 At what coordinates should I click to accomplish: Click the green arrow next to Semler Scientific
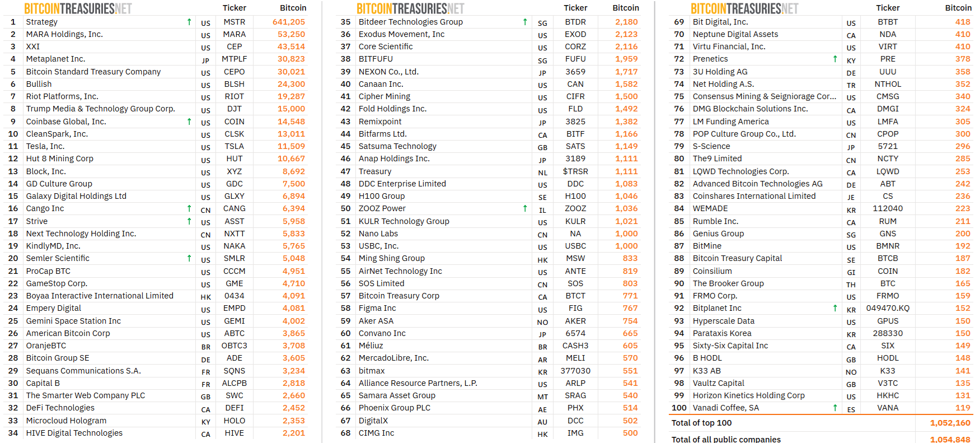coord(189,258)
